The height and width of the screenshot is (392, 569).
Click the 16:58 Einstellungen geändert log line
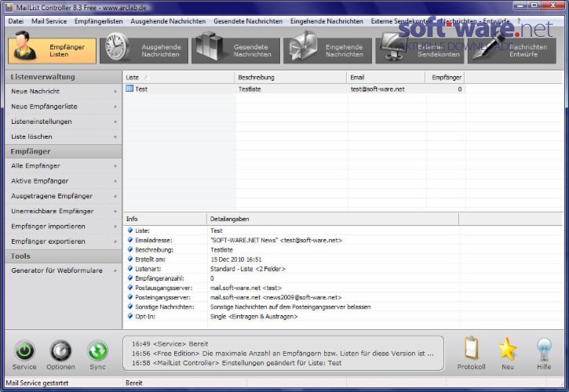pyautogui.click(x=236, y=363)
